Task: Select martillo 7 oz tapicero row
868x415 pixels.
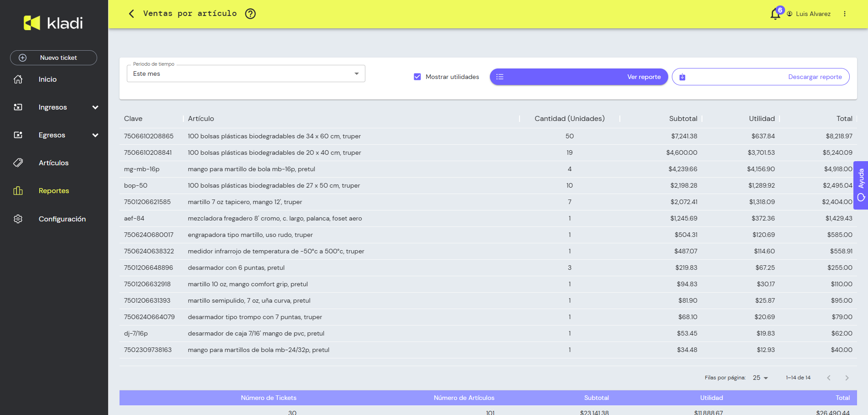Action: (x=488, y=202)
